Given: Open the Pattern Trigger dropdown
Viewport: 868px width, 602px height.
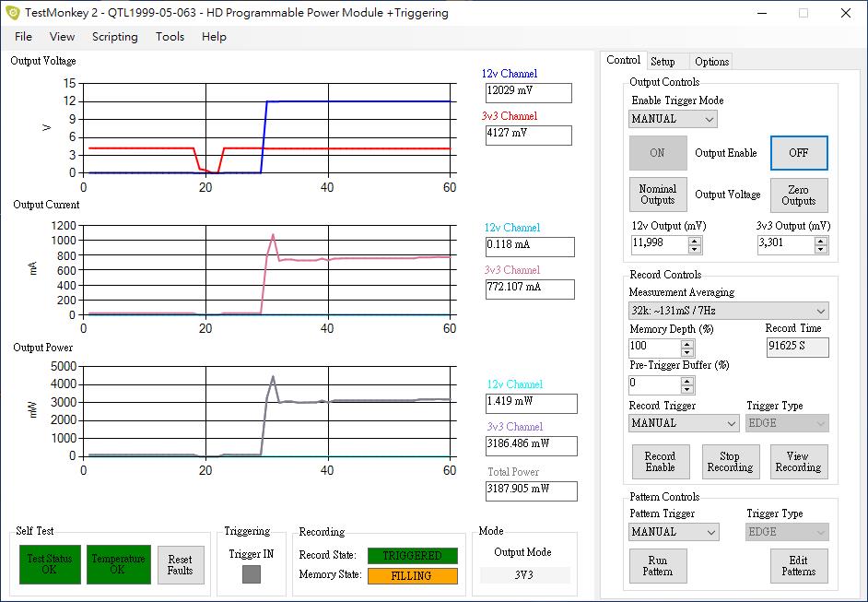Looking at the screenshot, I should (674, 532).
